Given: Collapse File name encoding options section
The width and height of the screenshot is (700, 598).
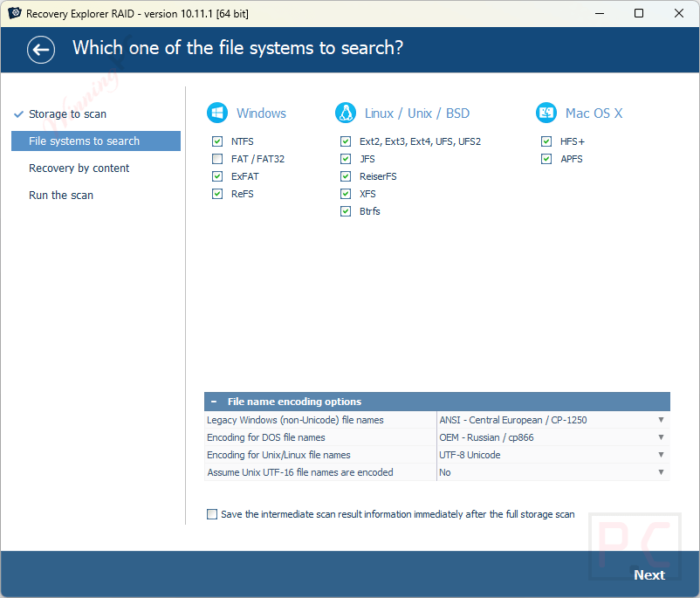Looking at the screenshot, I should [214, 402].
